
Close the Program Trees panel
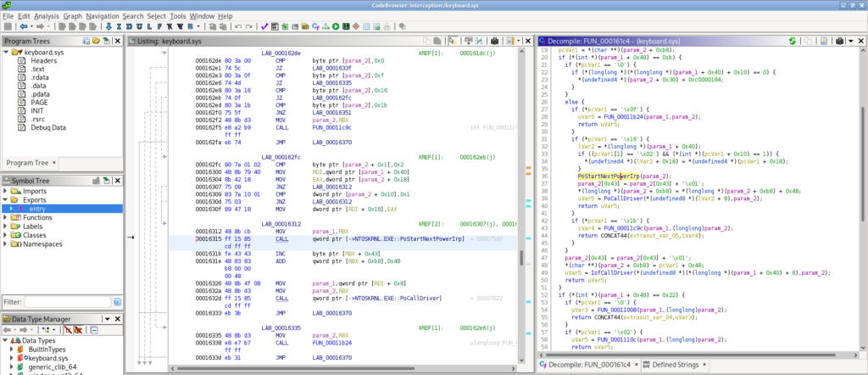118,41
